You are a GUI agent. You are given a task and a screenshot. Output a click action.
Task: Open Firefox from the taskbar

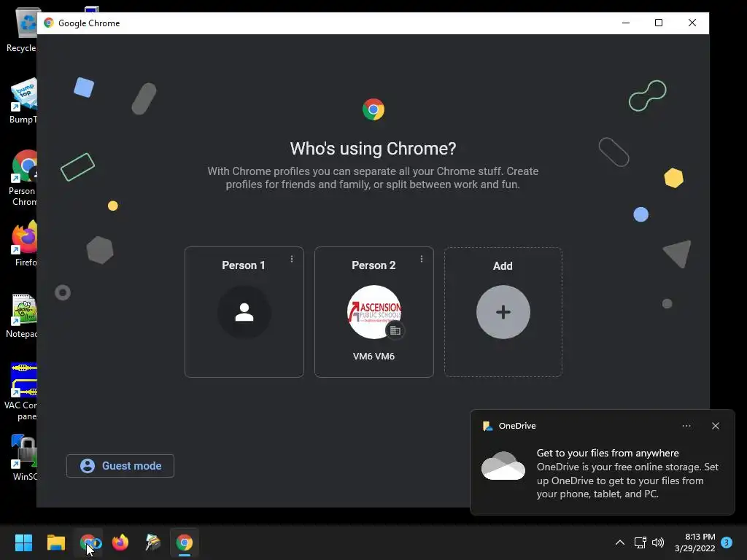tap(120, 542)
